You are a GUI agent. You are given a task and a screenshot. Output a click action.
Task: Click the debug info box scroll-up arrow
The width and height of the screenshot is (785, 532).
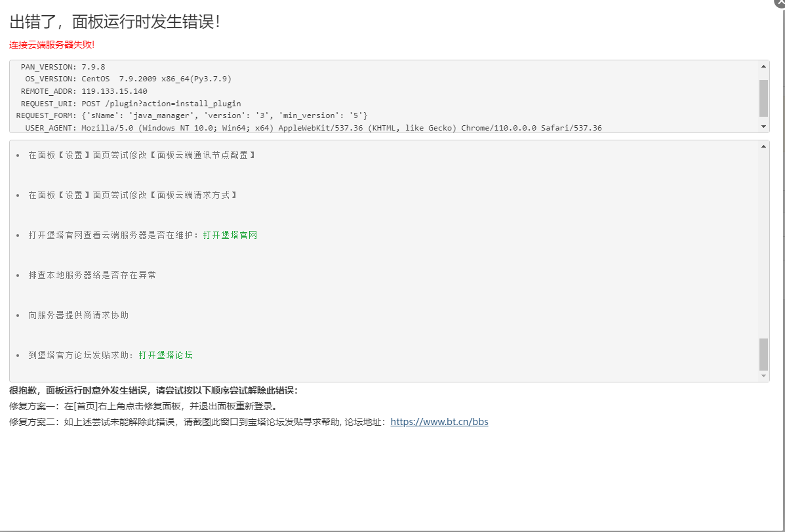763,66
